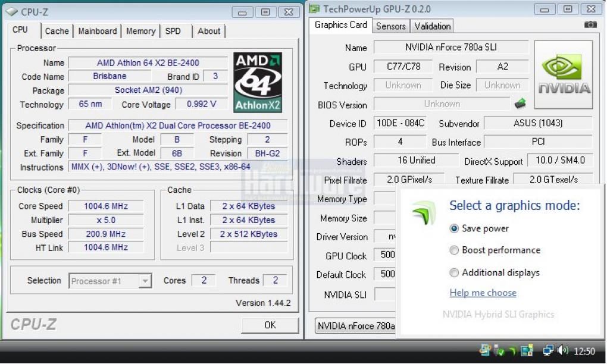This screenshot has width=607, height=364.
Task: Click the NVIDIA logo image in GPU-Z
Action: (x=563, y=75)
